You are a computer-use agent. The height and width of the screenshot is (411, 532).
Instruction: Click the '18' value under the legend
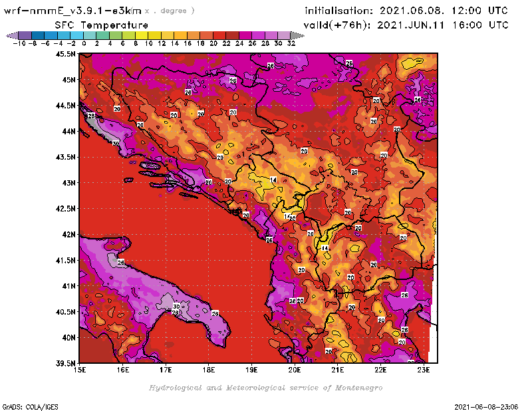(201, 43)
